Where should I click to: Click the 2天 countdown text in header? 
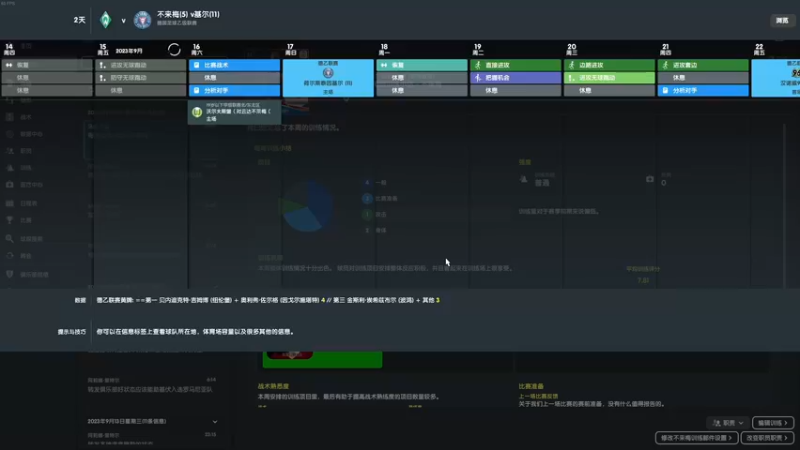(80, 20)
